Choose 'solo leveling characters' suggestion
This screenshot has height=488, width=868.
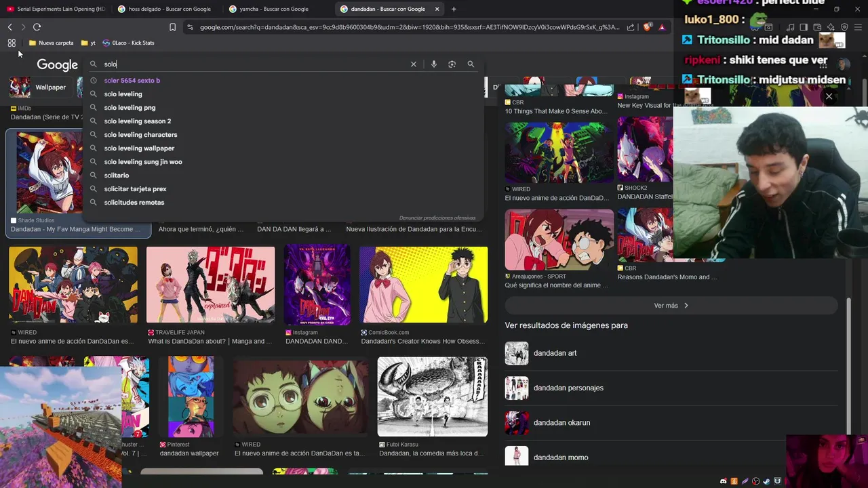click(283, 135)
